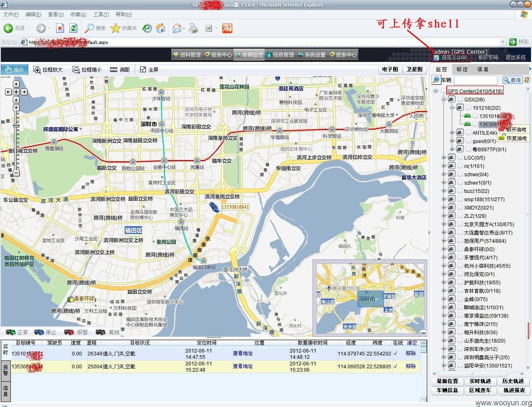Open the 信息管理 navigation item

click(280, 54)
